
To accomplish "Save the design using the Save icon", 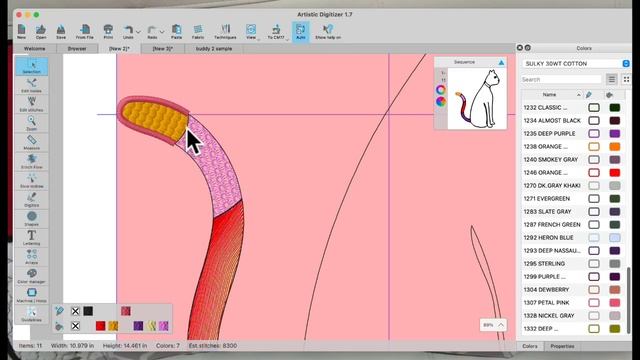I will (x=61, y=31).
